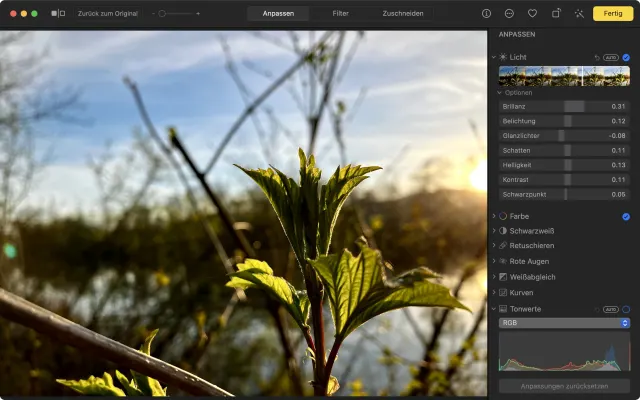Switch to the Filter tab
Screen dimensions: 640x400
[x=341, y=14]
